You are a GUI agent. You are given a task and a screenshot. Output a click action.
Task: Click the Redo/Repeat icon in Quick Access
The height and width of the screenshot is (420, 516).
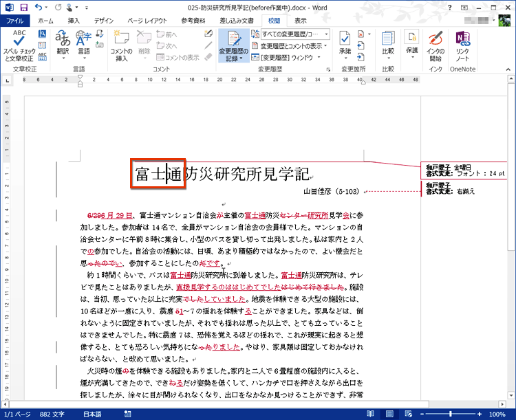click(x=58, y=8)
